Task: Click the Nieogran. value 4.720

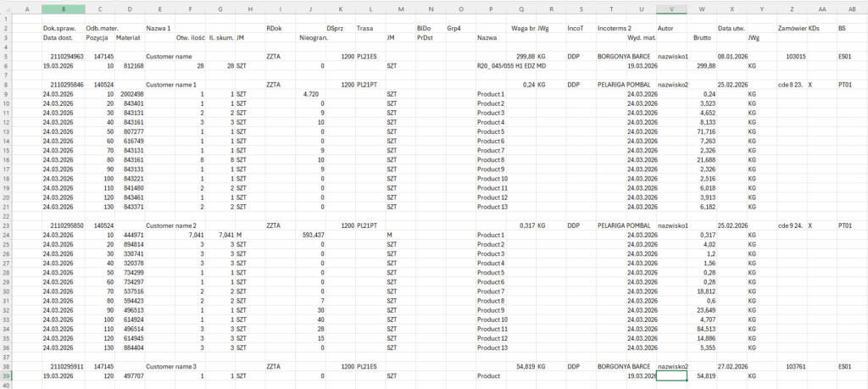Action: click(310, 94)
